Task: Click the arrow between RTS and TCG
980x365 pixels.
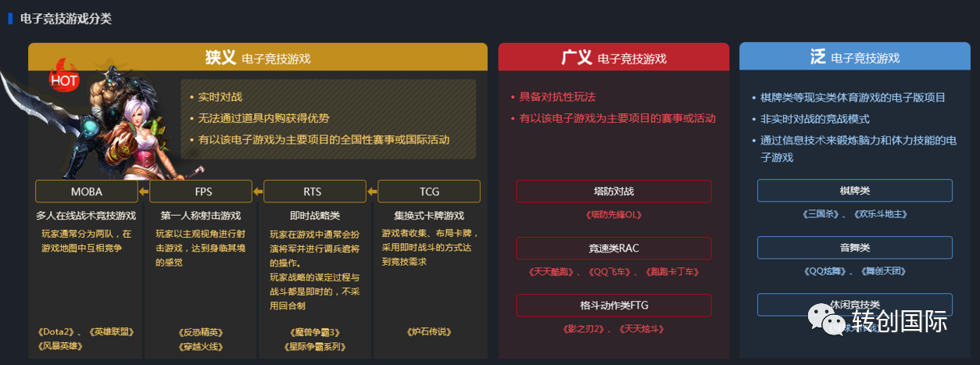Action: click(372, 191)
